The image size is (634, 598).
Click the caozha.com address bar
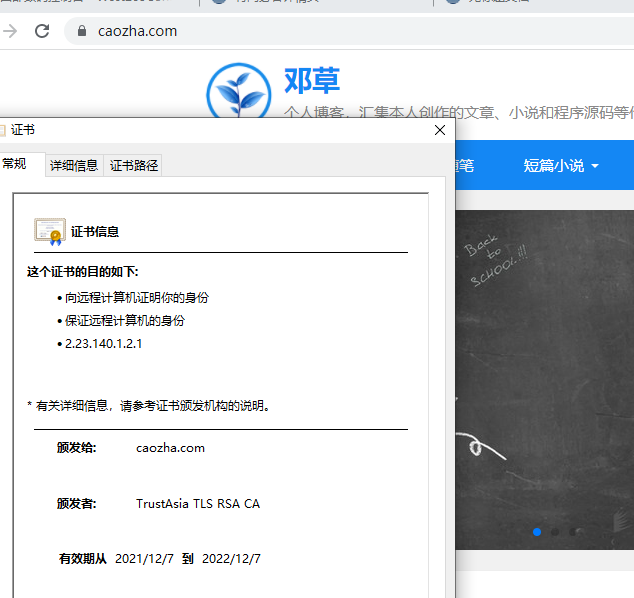pyautogui.click(x=300, y=31)
